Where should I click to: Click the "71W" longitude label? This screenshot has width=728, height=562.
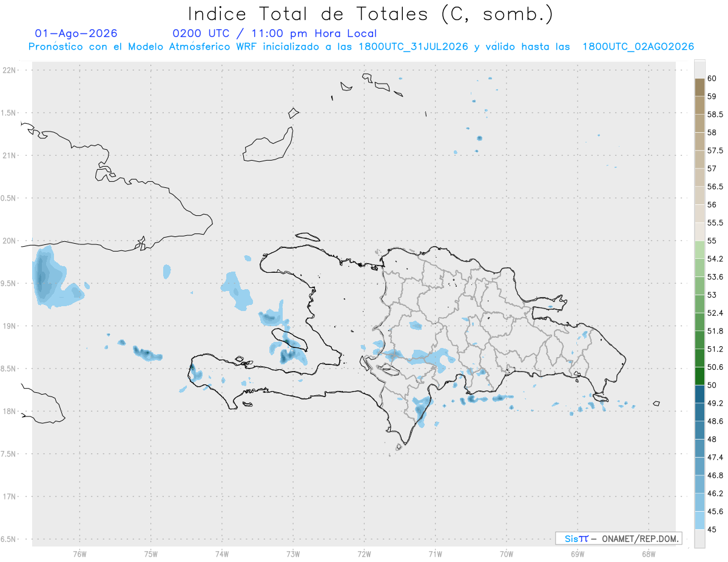435,554
